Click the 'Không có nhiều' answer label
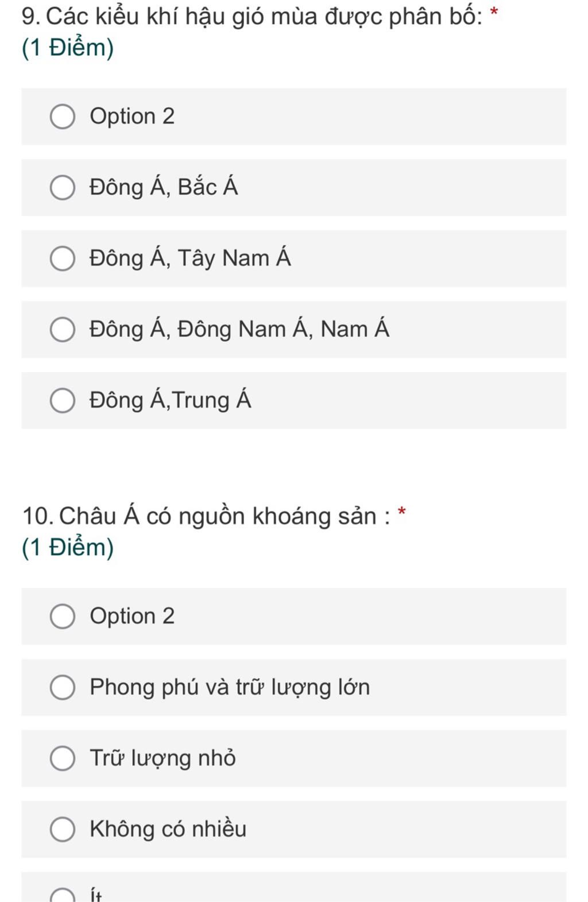 168,829
